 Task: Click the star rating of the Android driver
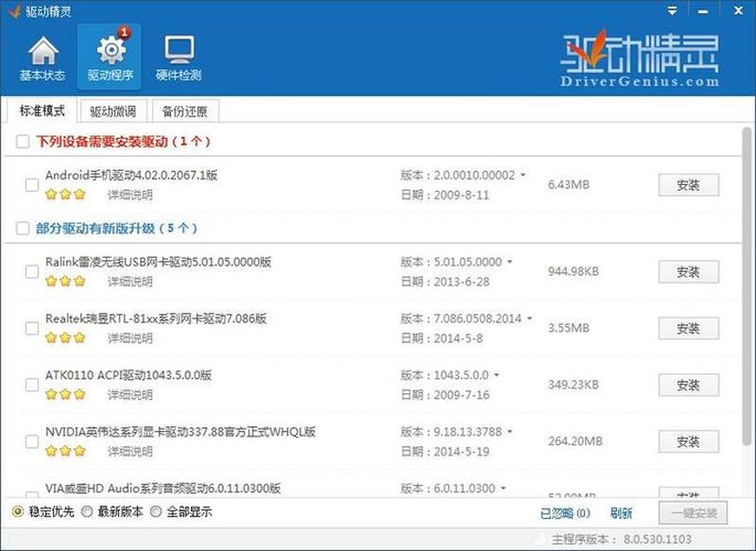[x=65, y=195]
